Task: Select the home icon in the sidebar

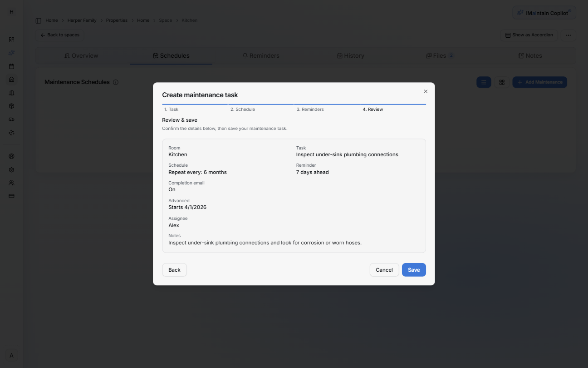Action: pyautogui.click(x=11, y=80)
